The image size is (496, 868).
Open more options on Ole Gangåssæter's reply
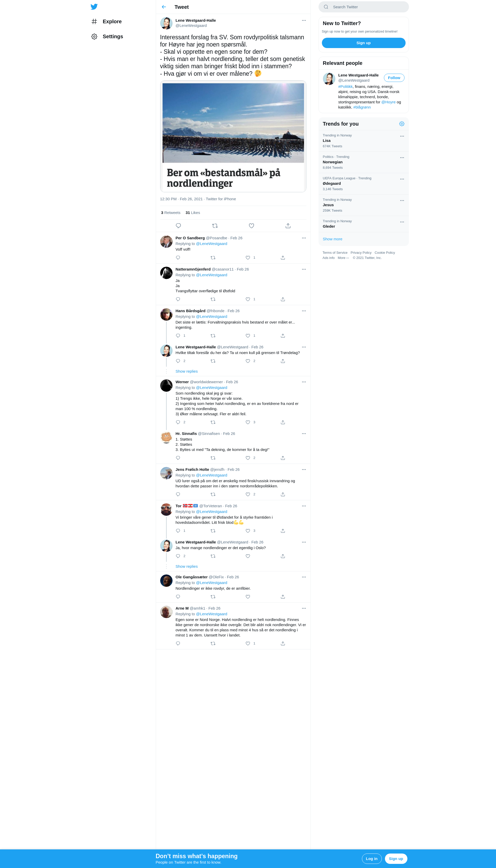click(x=304, y=577)
